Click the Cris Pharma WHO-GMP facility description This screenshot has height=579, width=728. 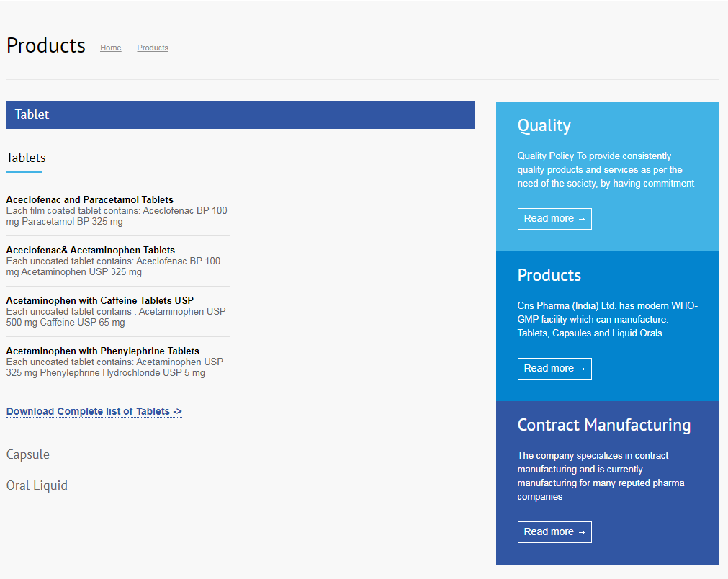[607, 319]
